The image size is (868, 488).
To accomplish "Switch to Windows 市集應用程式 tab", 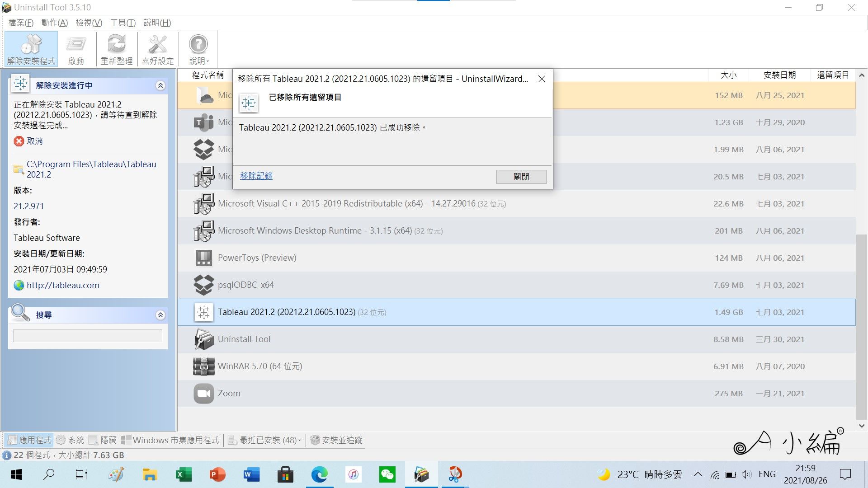I will (170, 440).
